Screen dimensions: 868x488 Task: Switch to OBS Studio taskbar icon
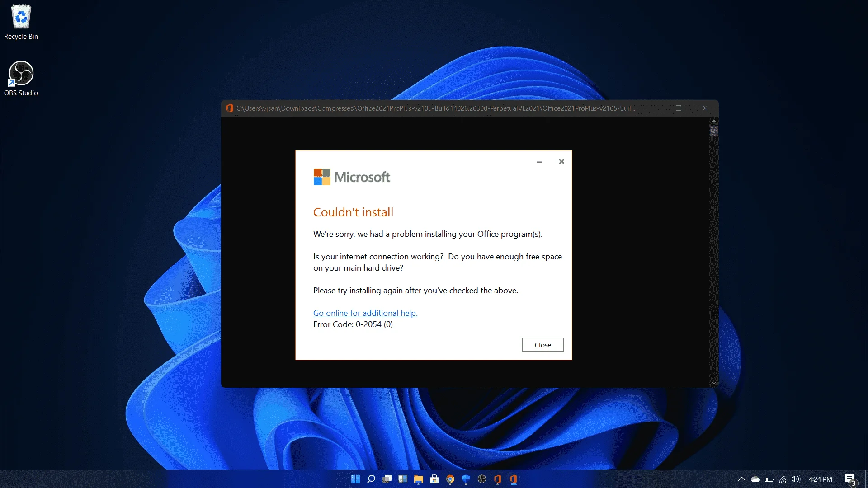tap(482, 479)
